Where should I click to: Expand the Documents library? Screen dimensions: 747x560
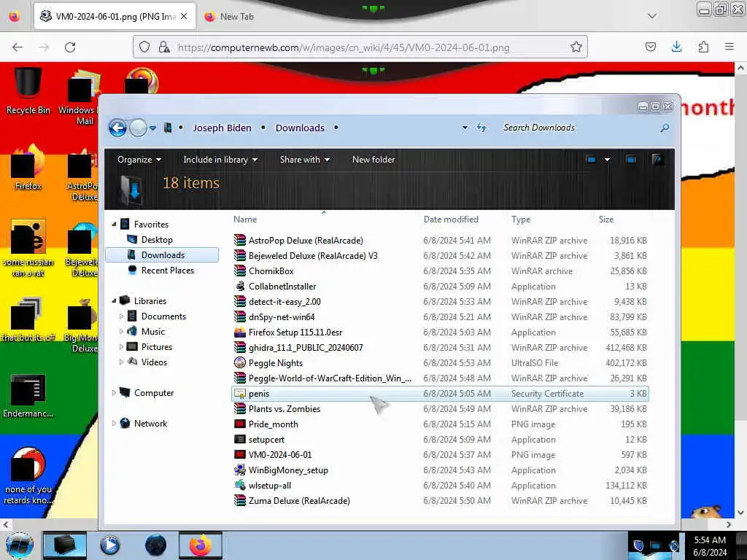point(121,316)
